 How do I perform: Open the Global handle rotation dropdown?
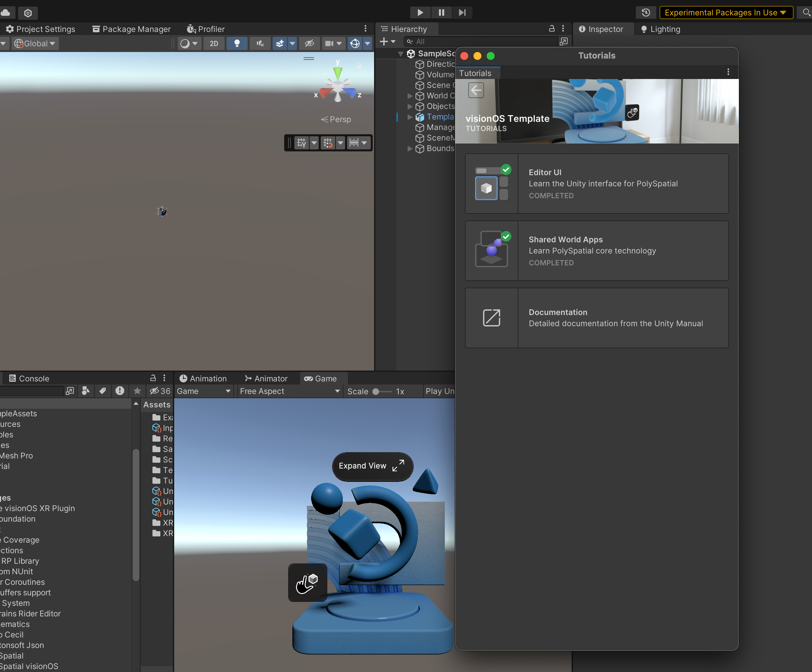(35, 43)
